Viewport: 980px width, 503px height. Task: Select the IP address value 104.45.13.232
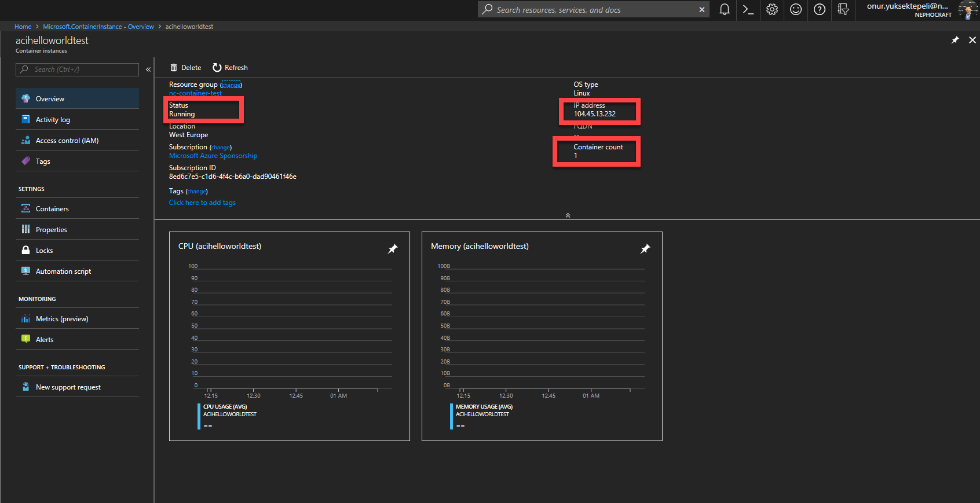[x=595, y=114]
